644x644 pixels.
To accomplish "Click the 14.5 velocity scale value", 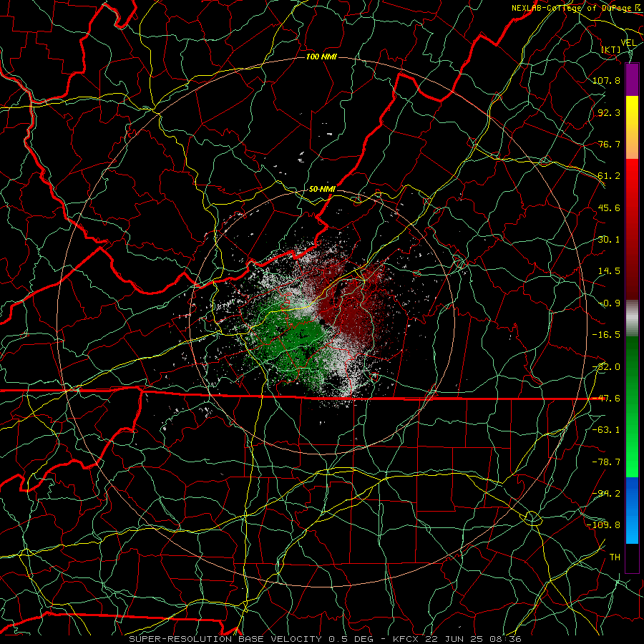I will click(x=609, y=271).
